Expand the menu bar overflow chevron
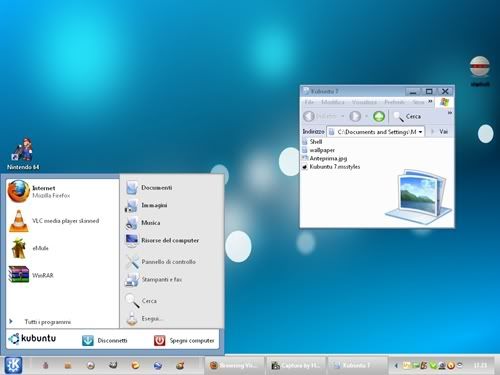The image size is (500, 375). (x=430, y=101)
